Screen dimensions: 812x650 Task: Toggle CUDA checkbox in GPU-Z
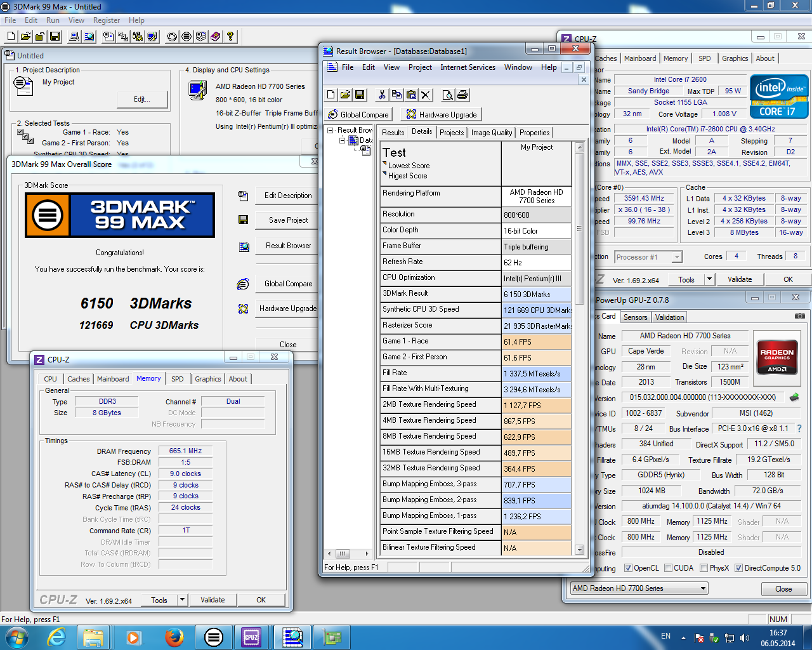tap(668, 568)
